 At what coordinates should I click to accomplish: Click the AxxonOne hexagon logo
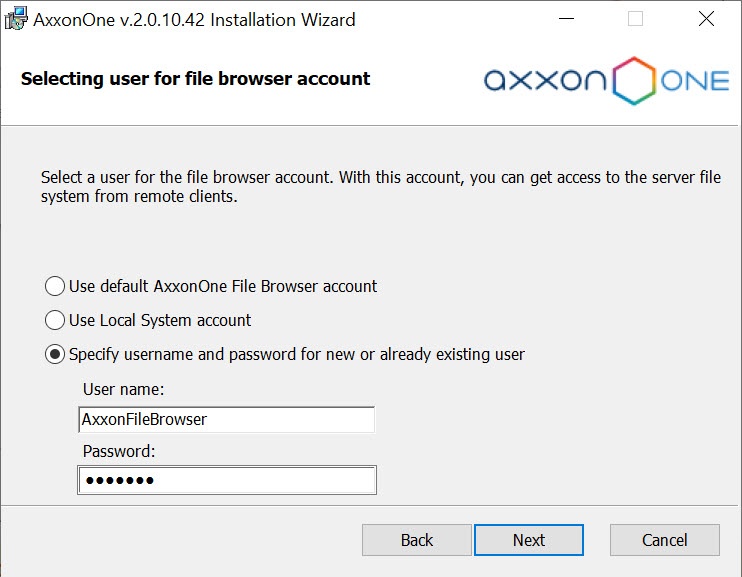coord(634,81)
